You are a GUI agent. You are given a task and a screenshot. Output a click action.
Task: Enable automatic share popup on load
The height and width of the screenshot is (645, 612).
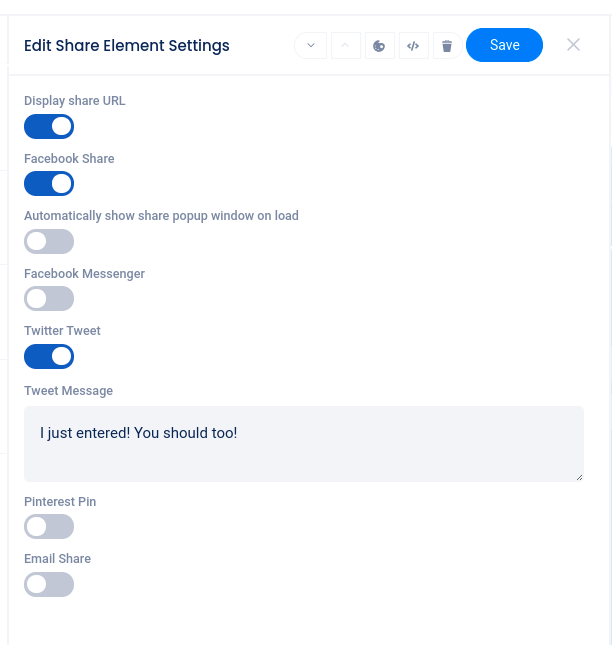49,241
